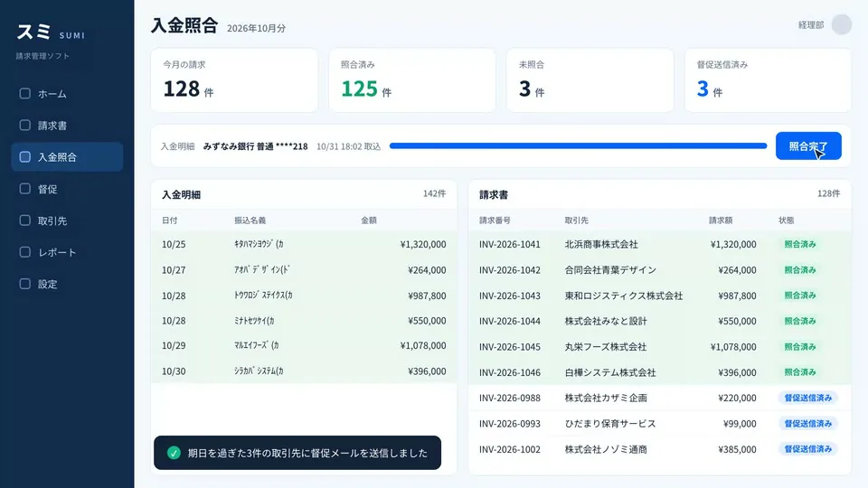This screenshot has height=488, width=868.
Task: Click invoice number INV-2026-0988
Action: click(510, 398)
